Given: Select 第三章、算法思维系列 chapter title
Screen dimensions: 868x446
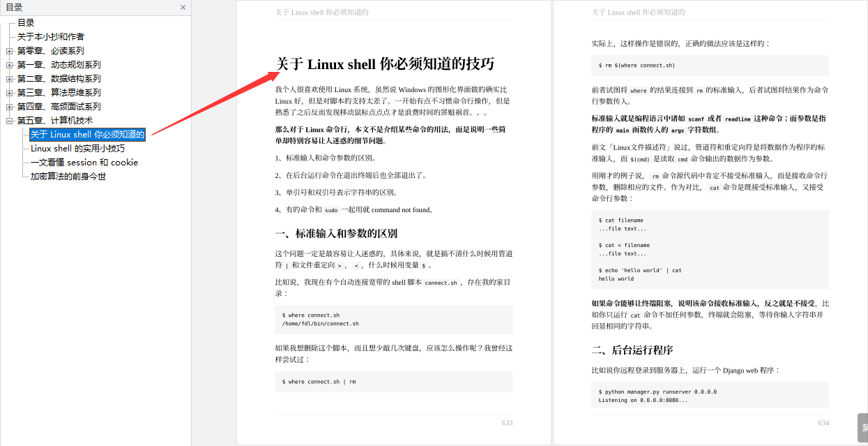Looking at the screenshot, I should (x=59, y=92).
